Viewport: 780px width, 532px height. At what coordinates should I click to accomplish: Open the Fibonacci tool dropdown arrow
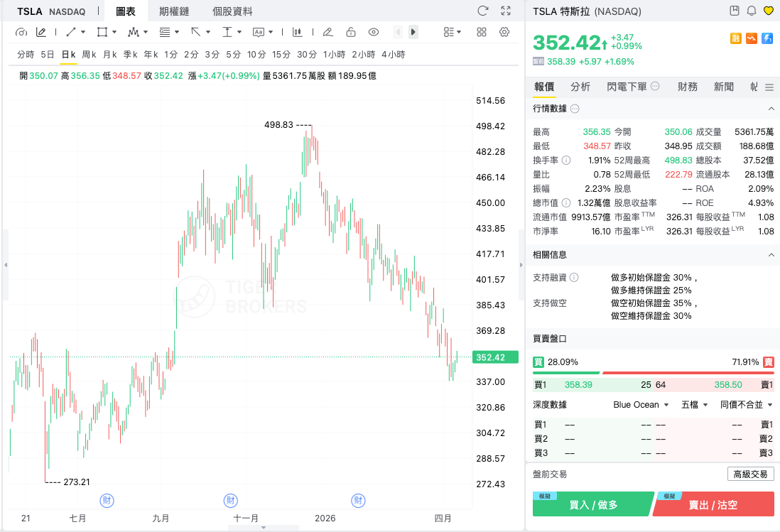pyautogui.click(x=177, y=33)
